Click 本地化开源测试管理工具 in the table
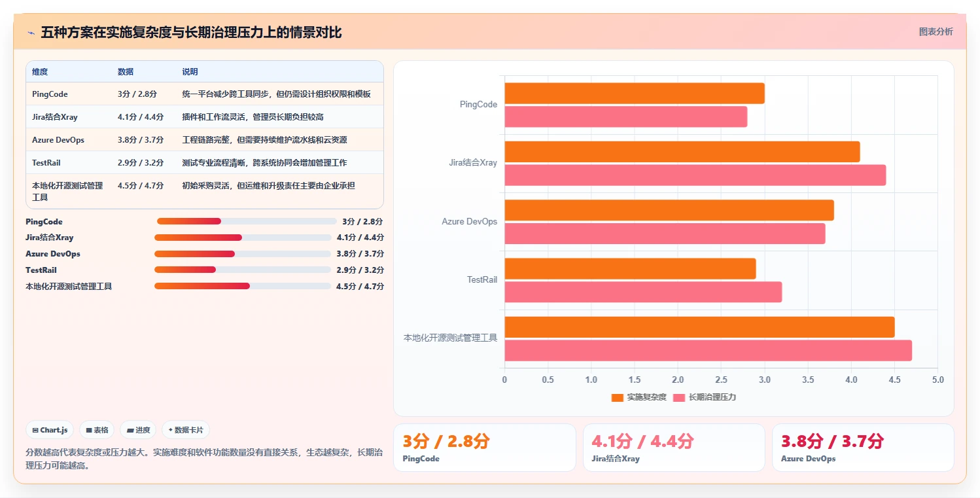 pos(67,191)
